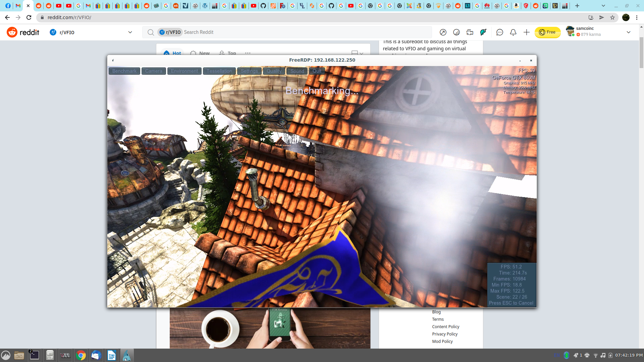Open the virt-manager VM taskbar icon
Image resolution: width=644 pixels, height=362 pixels.
click(65, 355)
